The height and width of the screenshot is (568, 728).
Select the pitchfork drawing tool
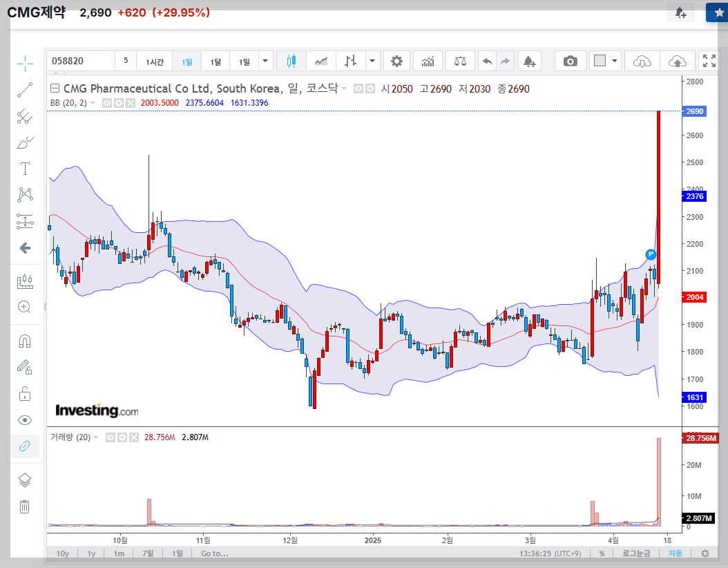pos(25,116)
